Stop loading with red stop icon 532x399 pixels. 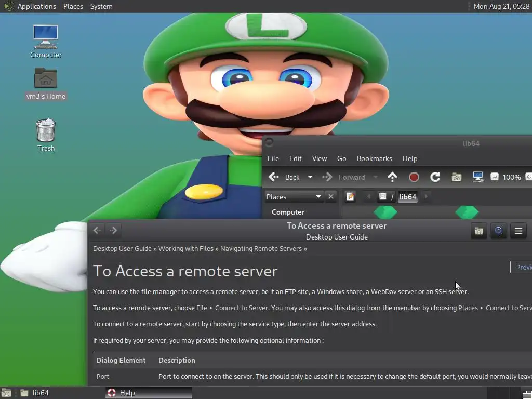click(414, 177)
